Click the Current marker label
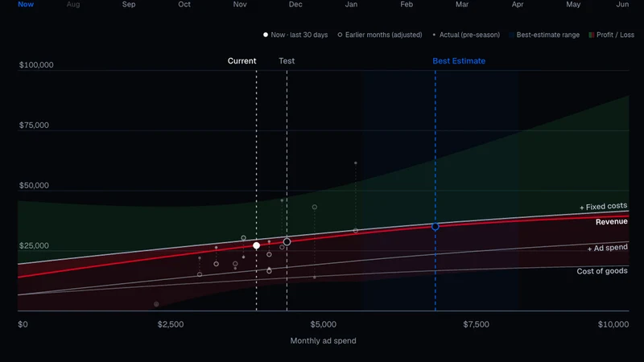 242,61
